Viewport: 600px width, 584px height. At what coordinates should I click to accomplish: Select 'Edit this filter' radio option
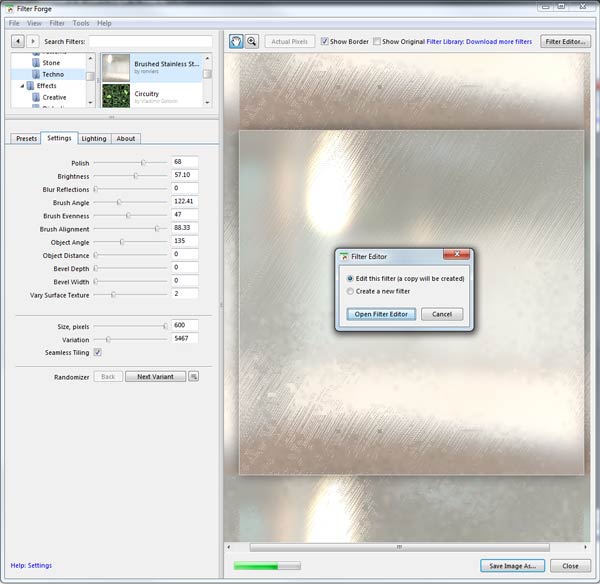(x=350, y=278)
